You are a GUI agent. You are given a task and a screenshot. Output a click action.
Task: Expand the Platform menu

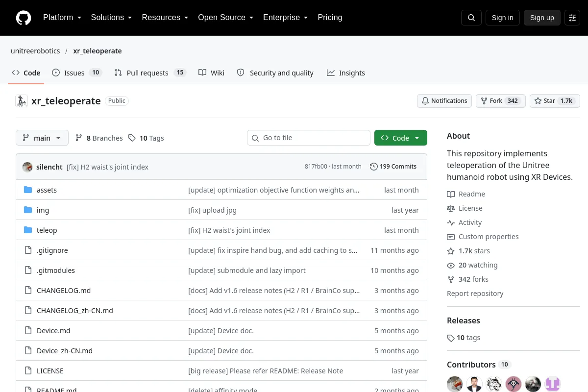62,18
